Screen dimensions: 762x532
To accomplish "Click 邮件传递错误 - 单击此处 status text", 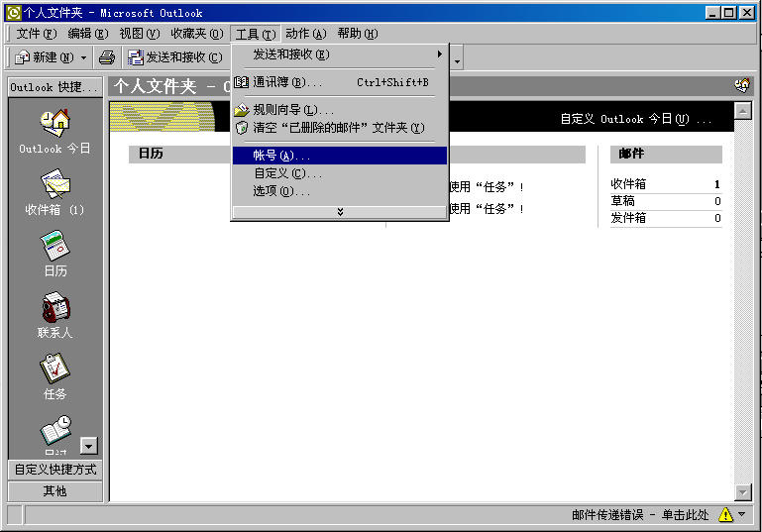I will pyautogui.click(x=640, y=514).
